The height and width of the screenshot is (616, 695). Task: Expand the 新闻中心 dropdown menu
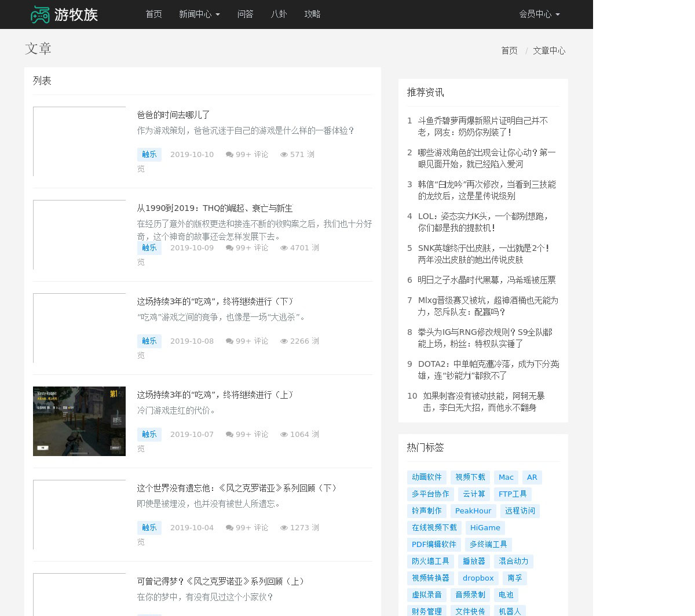pos(199,14)
